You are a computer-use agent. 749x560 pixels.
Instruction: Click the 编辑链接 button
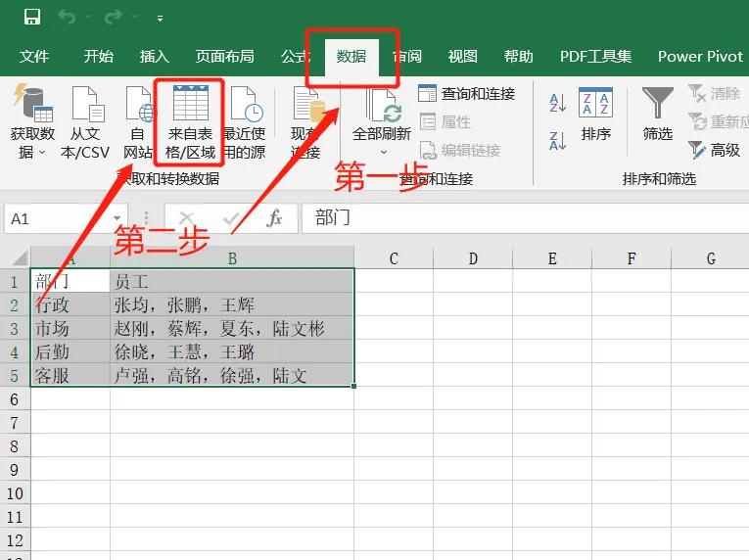(459, 151)
